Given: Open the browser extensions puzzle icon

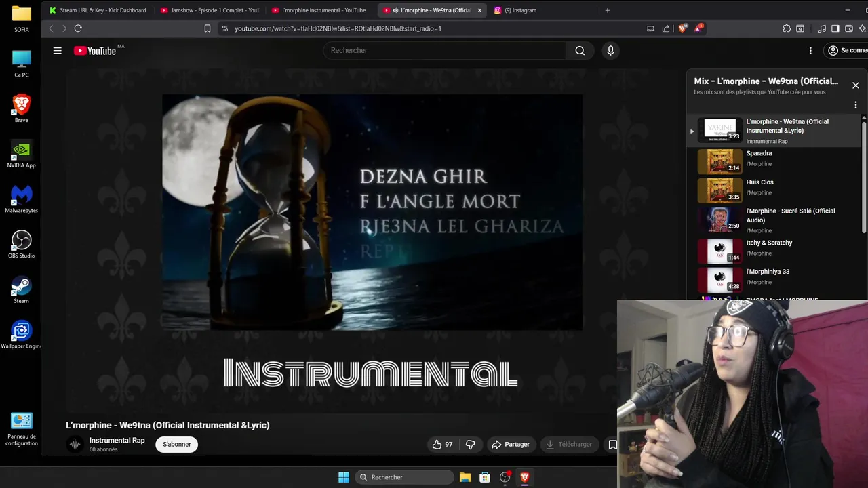Looking at the screenshot, I should (787, 28).
